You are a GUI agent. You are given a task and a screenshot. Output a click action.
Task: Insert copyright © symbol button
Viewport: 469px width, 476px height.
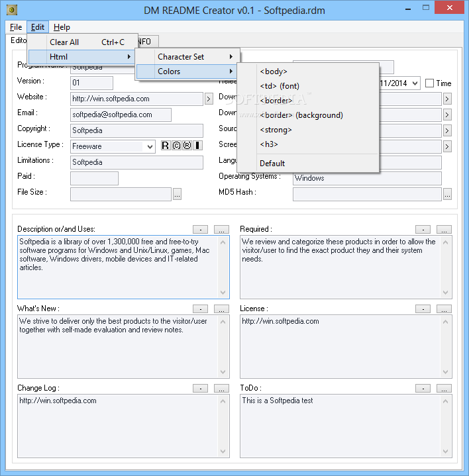click(176, 146)
